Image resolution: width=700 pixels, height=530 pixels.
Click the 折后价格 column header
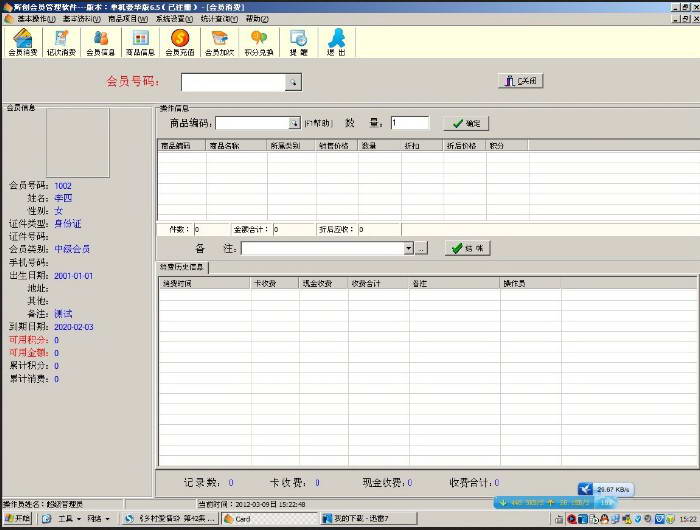tap(465, 146)
